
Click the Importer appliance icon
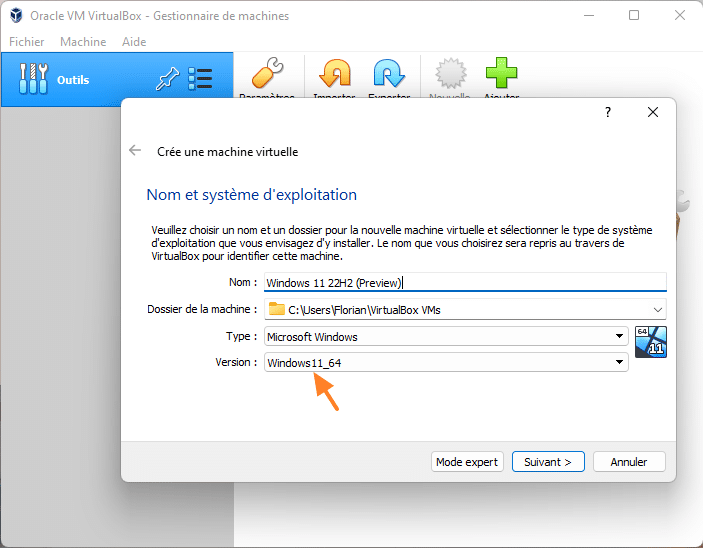pyautogui.click(x=334, y=73)
